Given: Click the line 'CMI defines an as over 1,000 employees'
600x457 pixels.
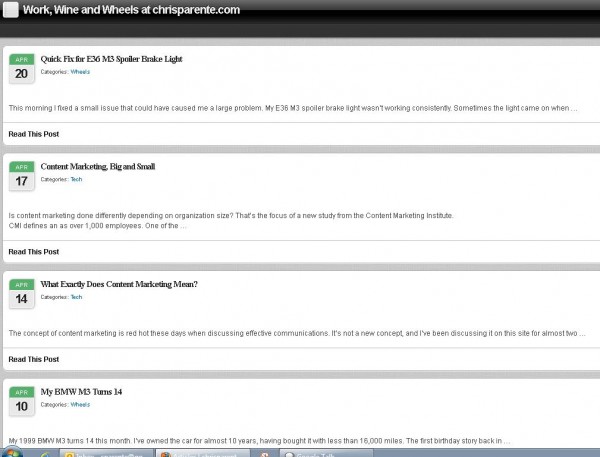Looking at the screenshot, I should coord(97,225).
